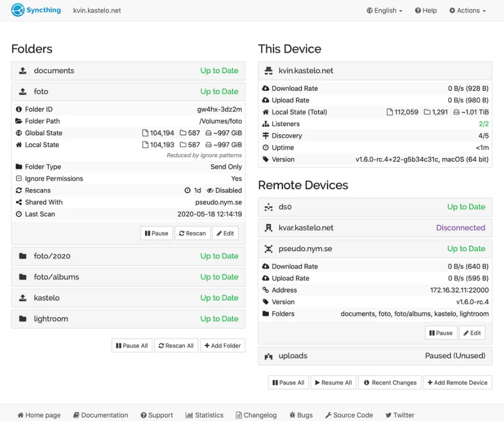Open the Source Code footer link

(x=349, y=415)
